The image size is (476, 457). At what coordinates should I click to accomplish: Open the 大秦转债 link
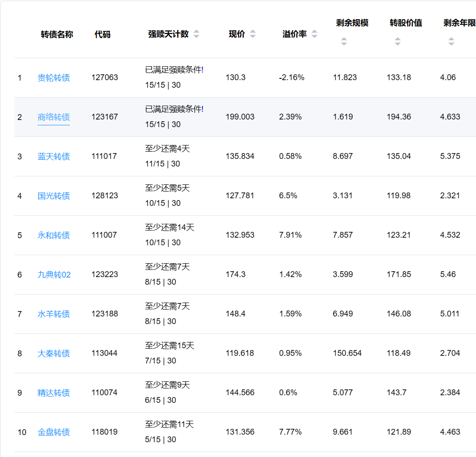pos(54,354)
